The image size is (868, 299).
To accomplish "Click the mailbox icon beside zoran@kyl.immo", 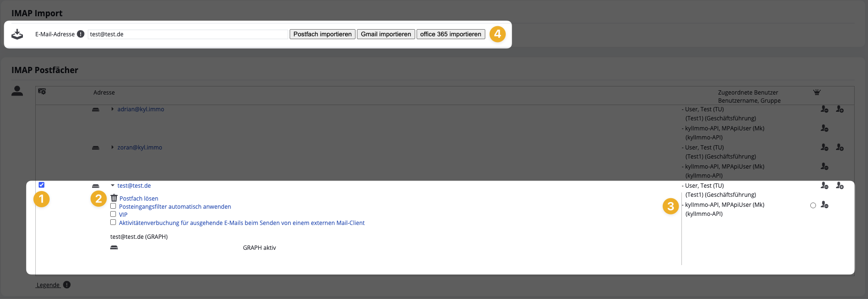I will [x=95, y=148].
